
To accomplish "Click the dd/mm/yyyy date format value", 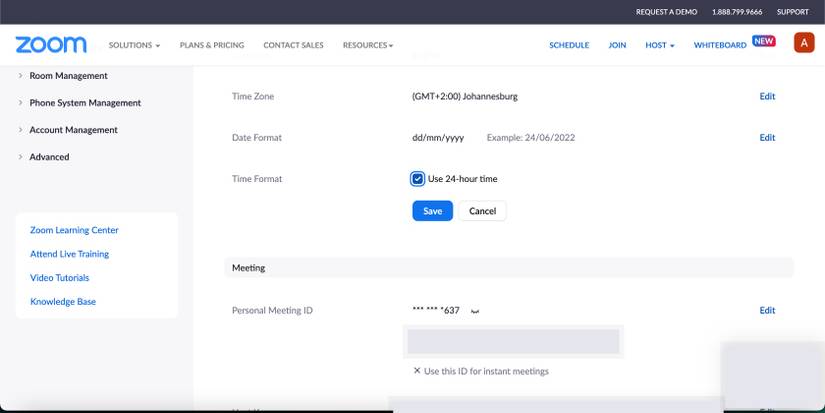I will click(x=438, y=138).
